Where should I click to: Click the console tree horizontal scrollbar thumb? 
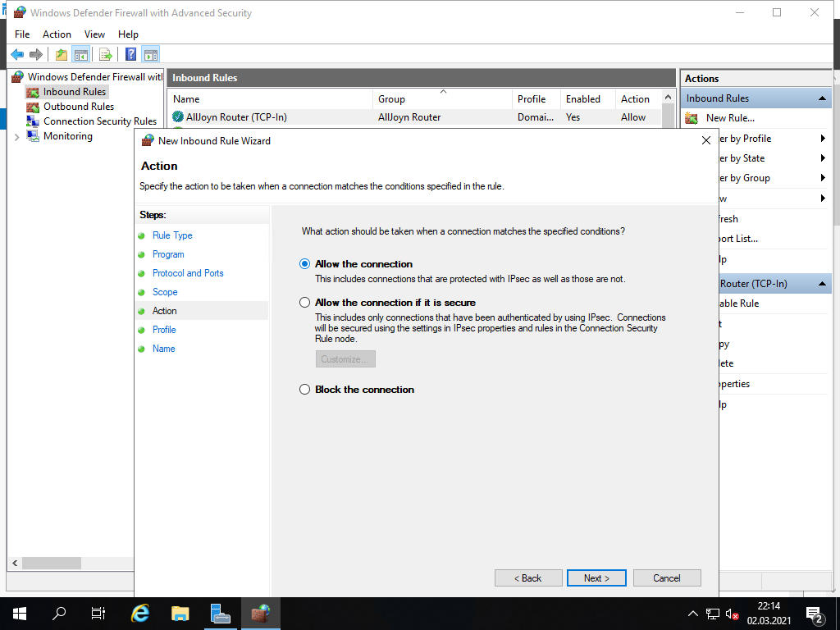[52, 564]
